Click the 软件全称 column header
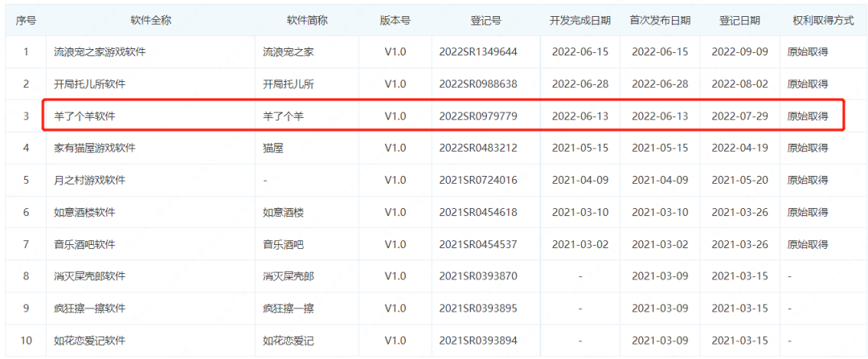The width and height of the screenshot is (868, 359). pos(149,20)
